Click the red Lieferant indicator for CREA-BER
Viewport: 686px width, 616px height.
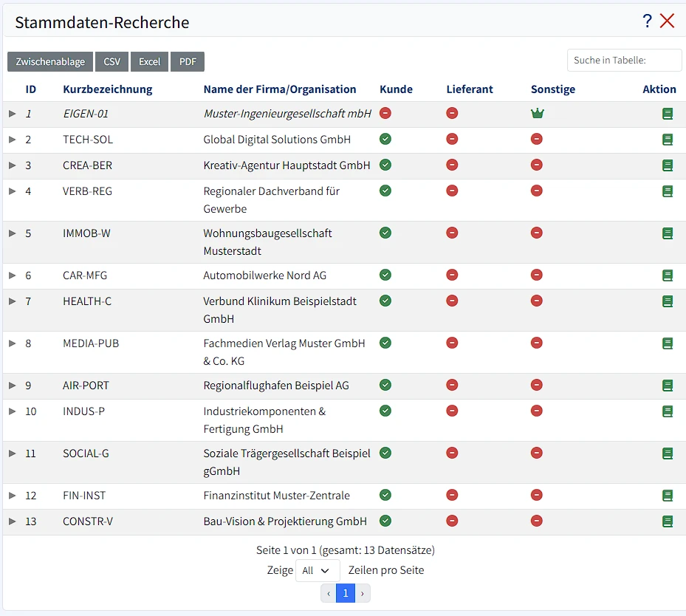[452, 165]
